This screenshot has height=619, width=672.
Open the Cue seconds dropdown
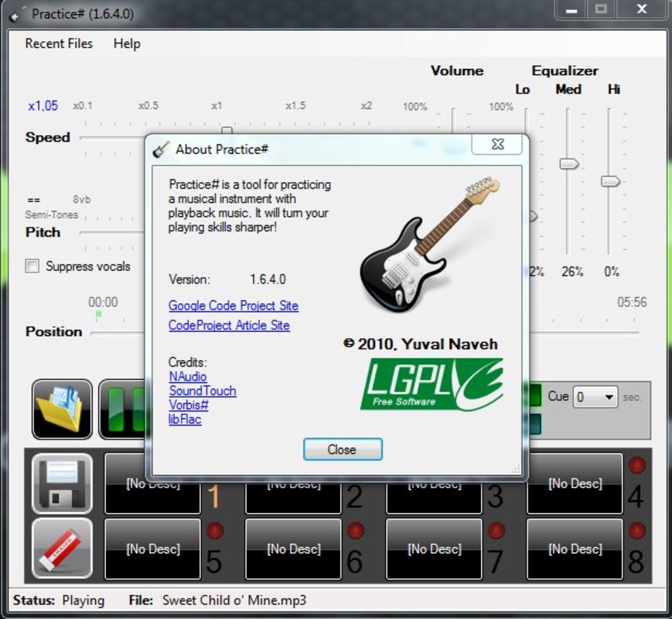click(595, 397)
